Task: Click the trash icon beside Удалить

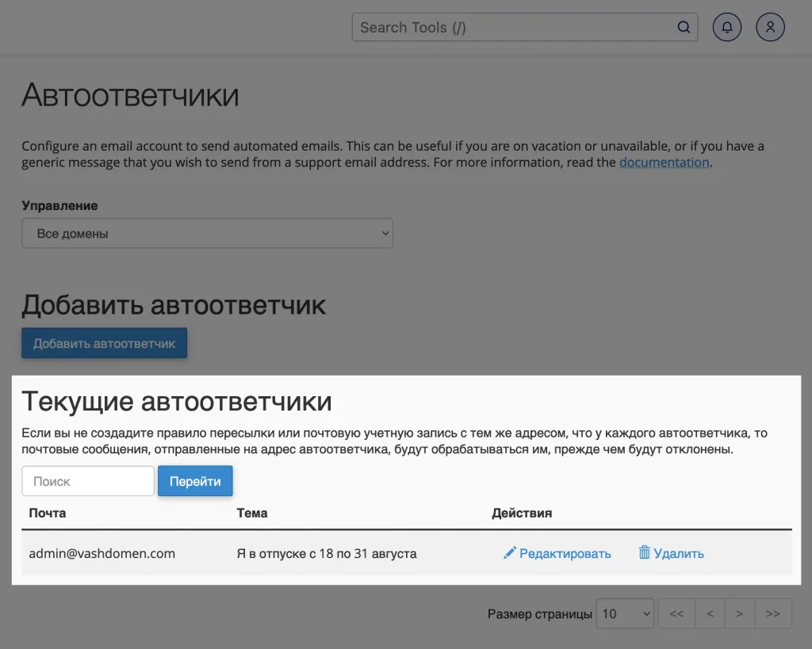Action: [644, 552]
